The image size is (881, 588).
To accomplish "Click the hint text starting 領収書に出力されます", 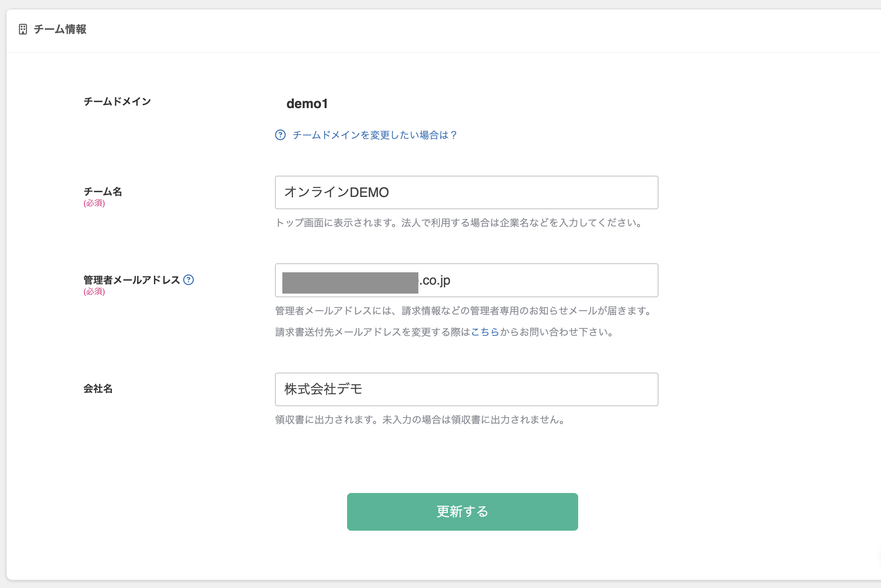I will point(420,420).
